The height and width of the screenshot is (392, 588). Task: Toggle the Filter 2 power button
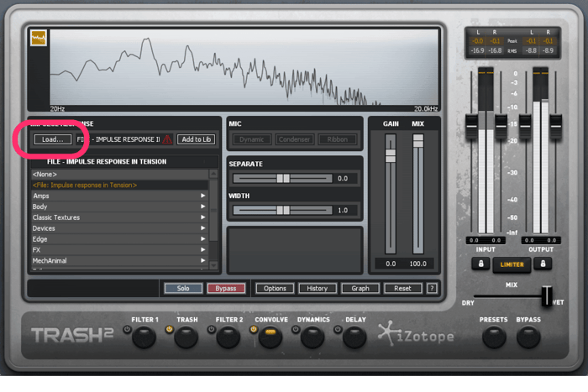coord(212,329)
